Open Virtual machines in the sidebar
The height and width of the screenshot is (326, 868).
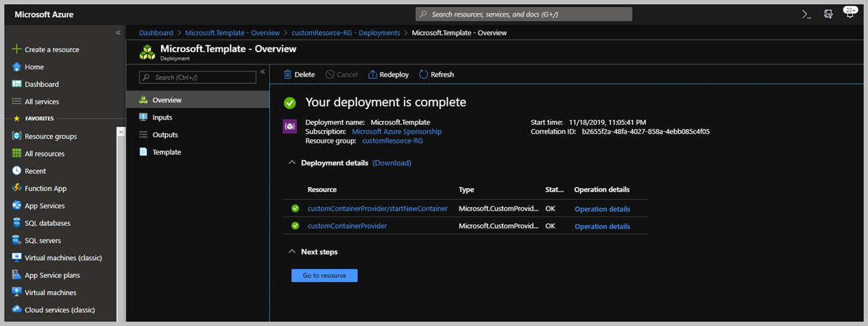click(50, 292)
